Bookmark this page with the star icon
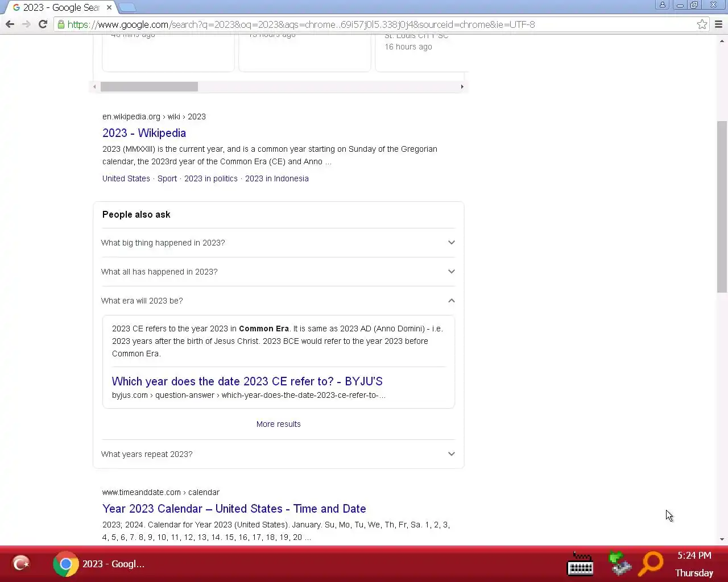 coord(702,24)
